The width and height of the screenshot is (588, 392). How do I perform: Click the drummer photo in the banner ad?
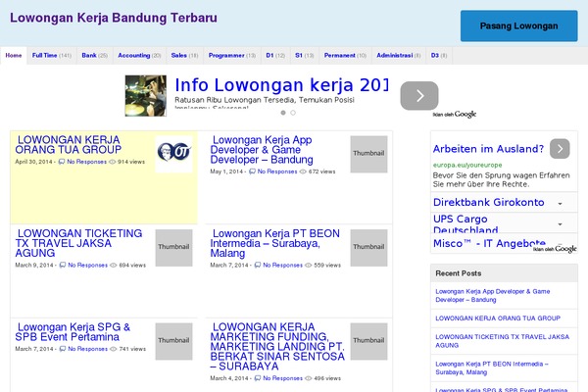[146, 96]
